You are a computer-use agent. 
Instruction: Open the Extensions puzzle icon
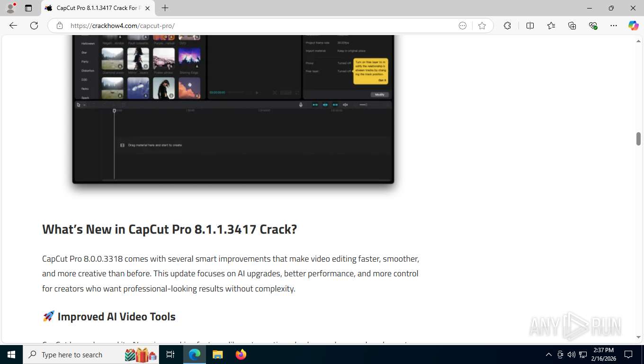point(507,26)
